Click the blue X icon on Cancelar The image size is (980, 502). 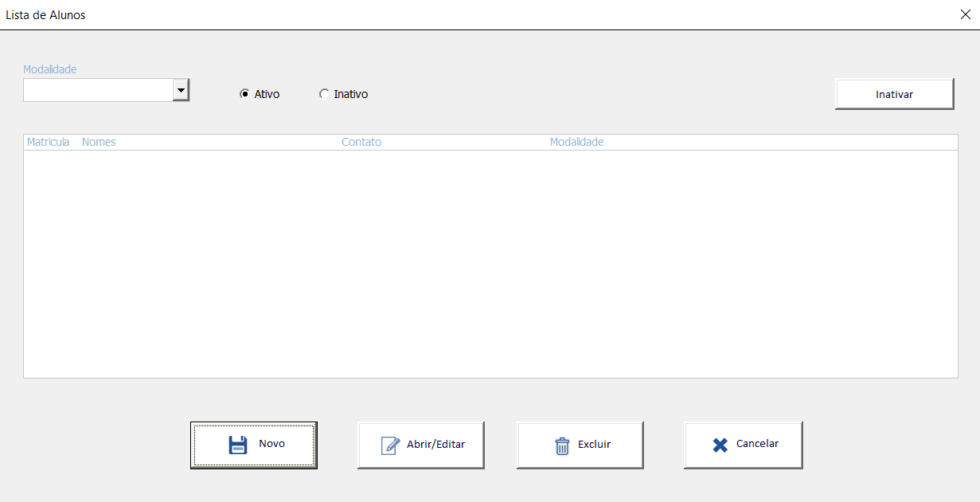click(x=720, y=445)
